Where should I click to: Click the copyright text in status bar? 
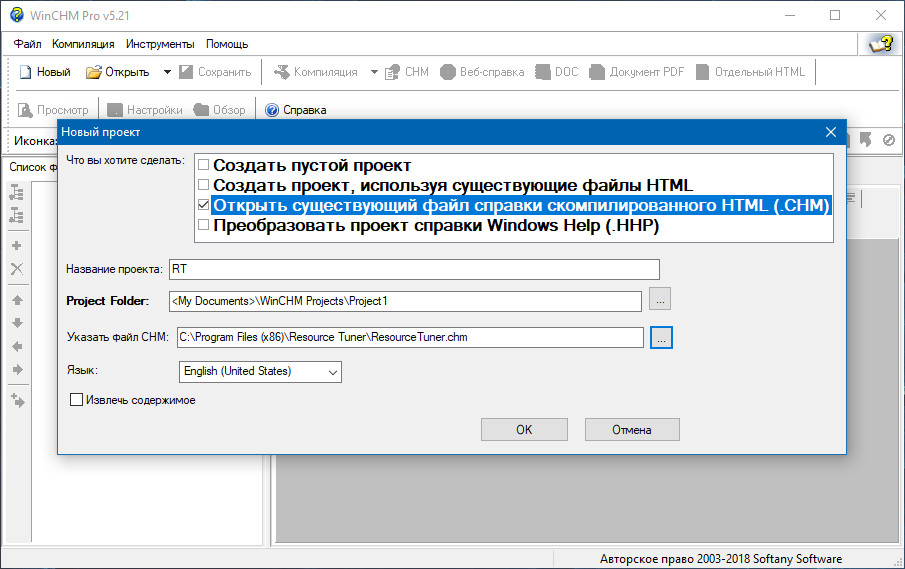coord(721,559)
